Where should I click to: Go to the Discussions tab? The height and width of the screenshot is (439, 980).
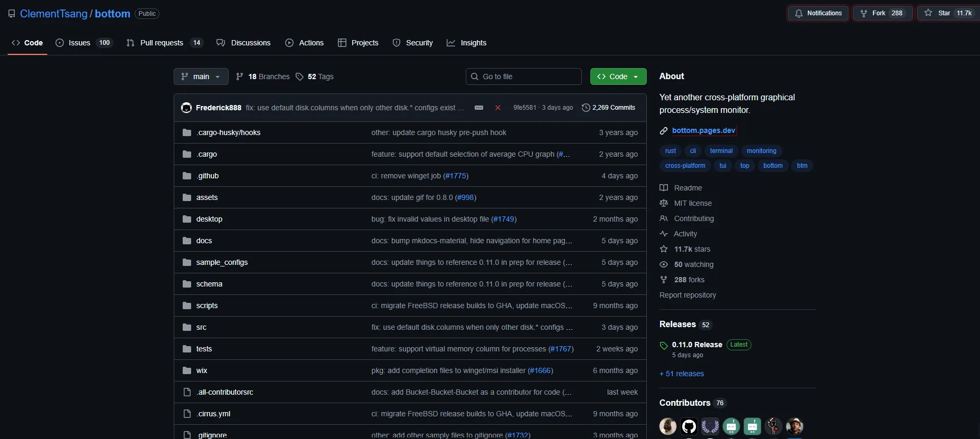click(x=243, y=43)
